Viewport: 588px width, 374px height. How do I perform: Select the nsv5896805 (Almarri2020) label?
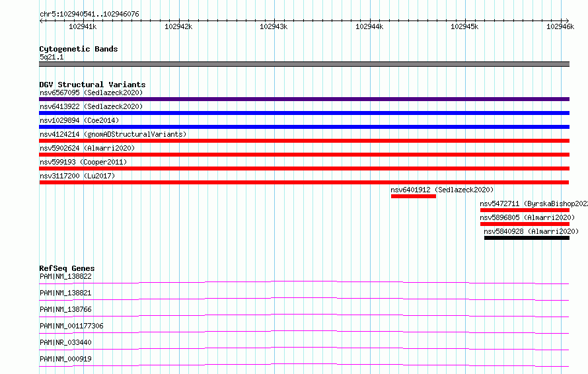coord(527,217)
